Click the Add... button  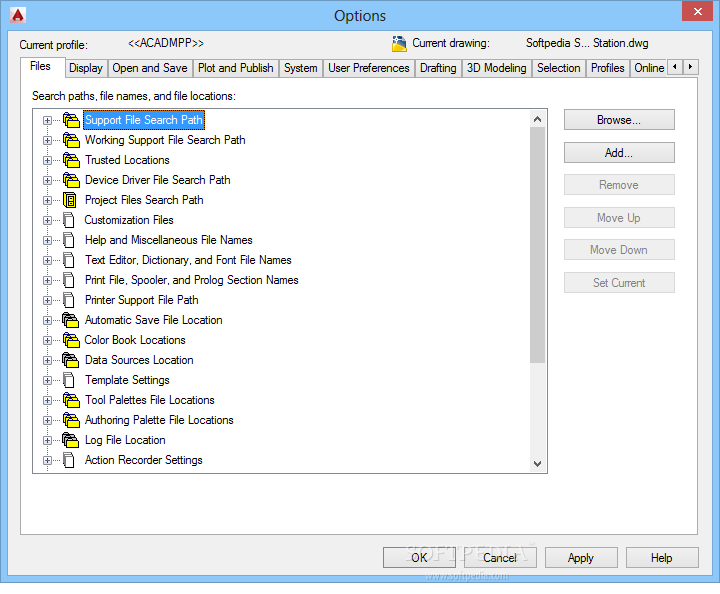point(619,152)
